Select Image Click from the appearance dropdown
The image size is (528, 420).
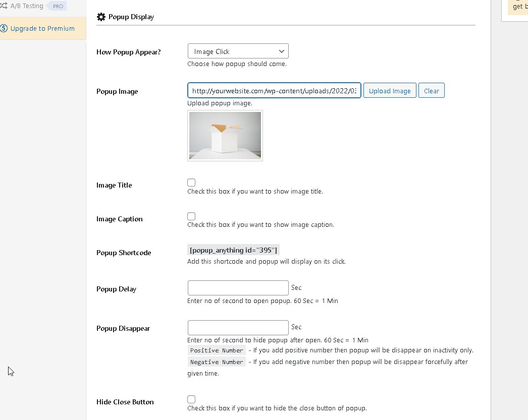tap(238, 51)
